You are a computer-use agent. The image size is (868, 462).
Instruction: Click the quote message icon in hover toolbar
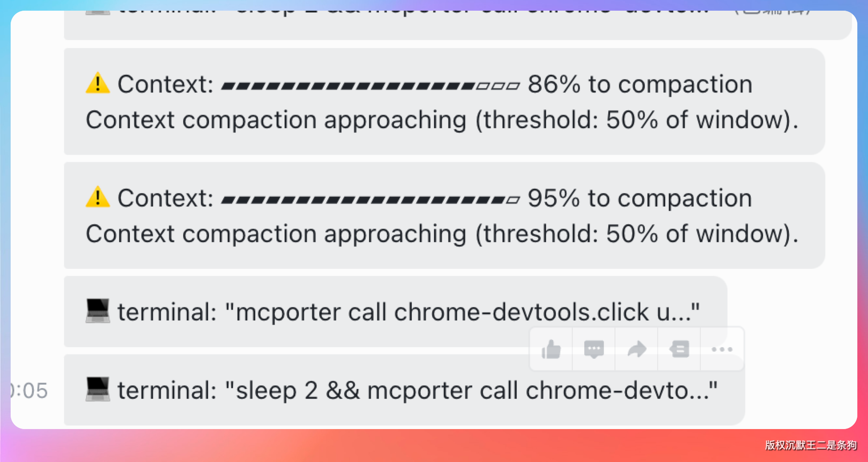click(x=679, y=349)
